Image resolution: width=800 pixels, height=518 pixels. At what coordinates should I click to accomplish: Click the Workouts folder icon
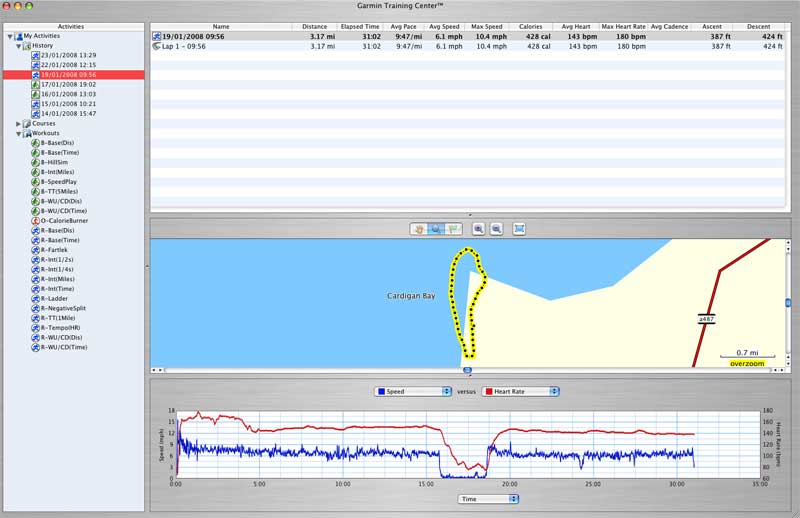(x=27, y=133)
